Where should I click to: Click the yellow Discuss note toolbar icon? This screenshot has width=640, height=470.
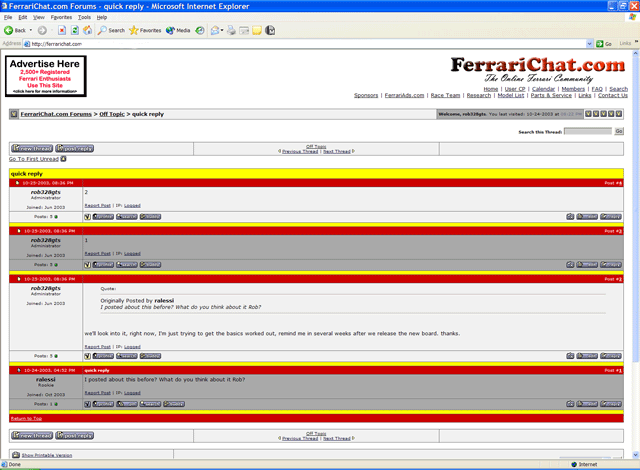(x=257, y=30)
